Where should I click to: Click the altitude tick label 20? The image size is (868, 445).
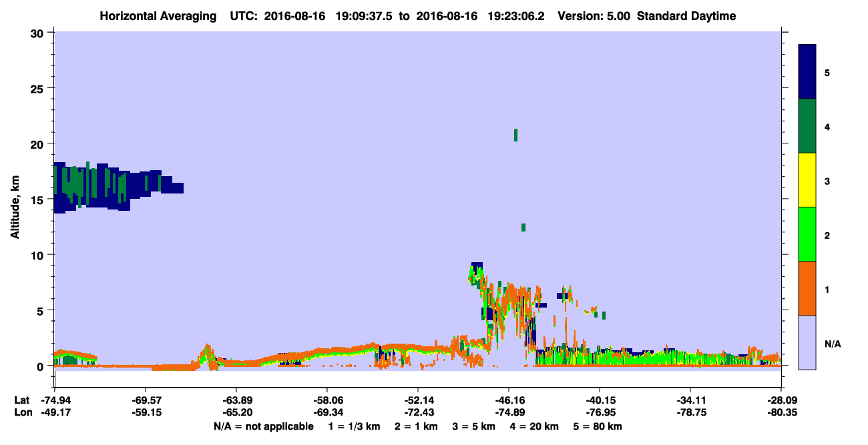click(39, 144)
